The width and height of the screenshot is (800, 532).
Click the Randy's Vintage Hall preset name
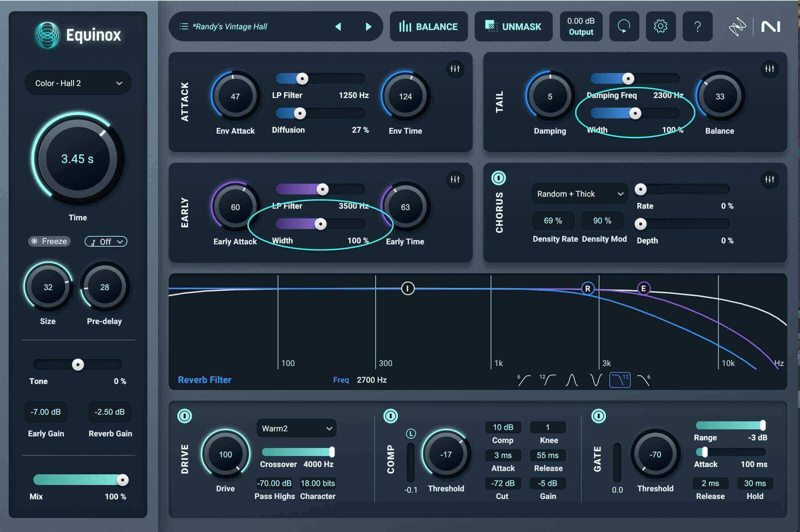[x=230, y=26]
